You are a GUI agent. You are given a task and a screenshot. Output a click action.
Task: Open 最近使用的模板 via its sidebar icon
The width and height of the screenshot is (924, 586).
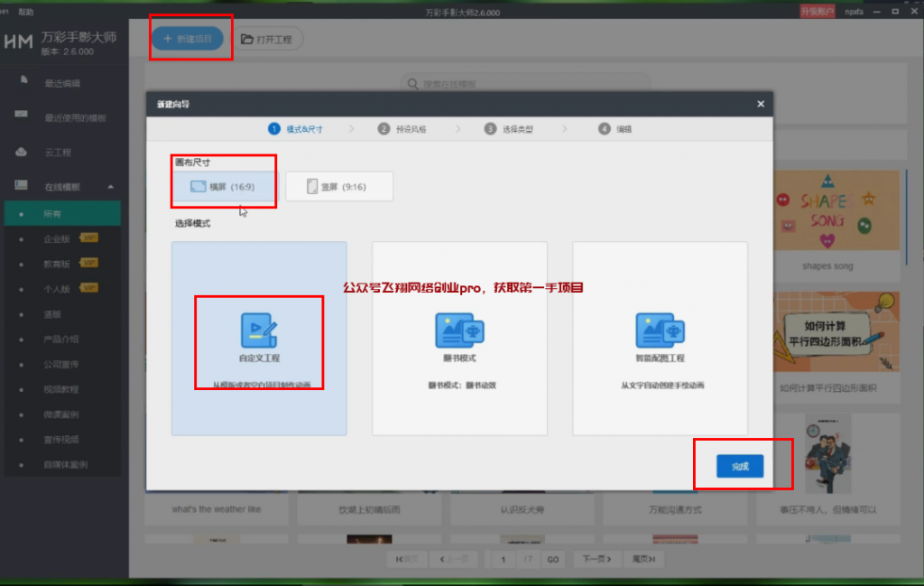22,116
